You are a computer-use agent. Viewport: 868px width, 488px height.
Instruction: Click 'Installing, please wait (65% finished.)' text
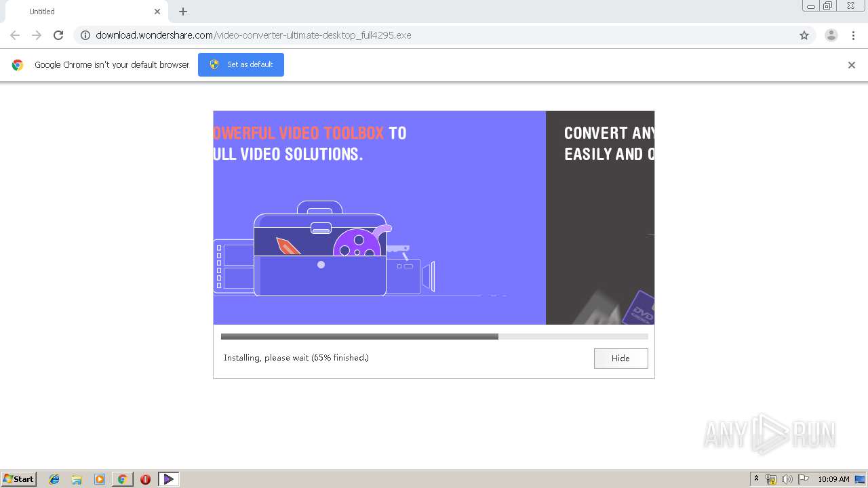point(296,358)
